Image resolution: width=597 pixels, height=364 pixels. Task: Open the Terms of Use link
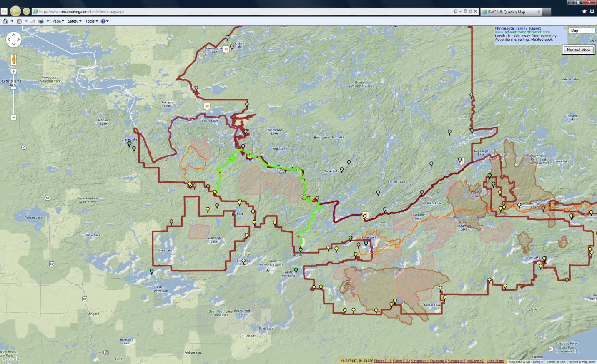coord(556,362)
